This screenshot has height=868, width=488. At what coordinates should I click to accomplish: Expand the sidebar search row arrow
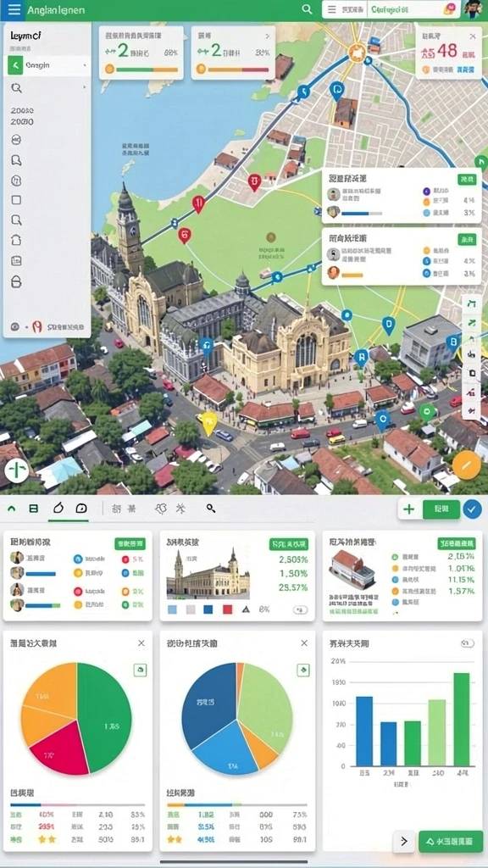click(85, 87)
